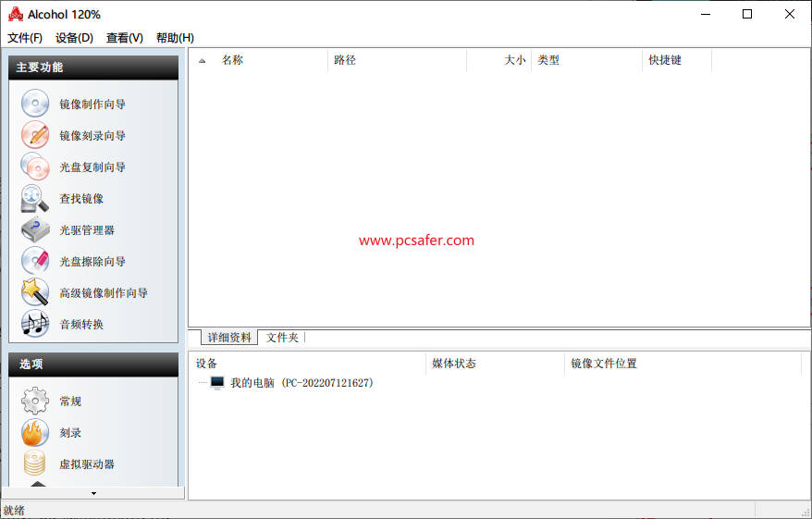Expand the sidebar using the bottom down arrow
The image size is (812, 519).
pos(93,494)
